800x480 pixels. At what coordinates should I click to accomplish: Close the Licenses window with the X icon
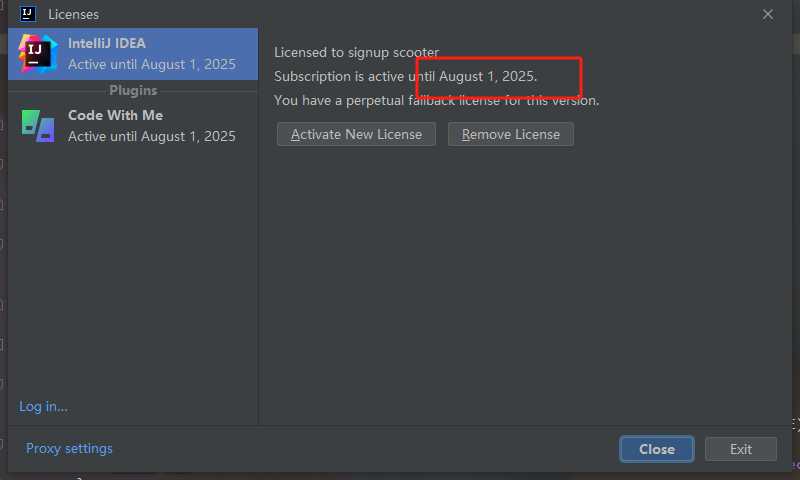point(768,14)
